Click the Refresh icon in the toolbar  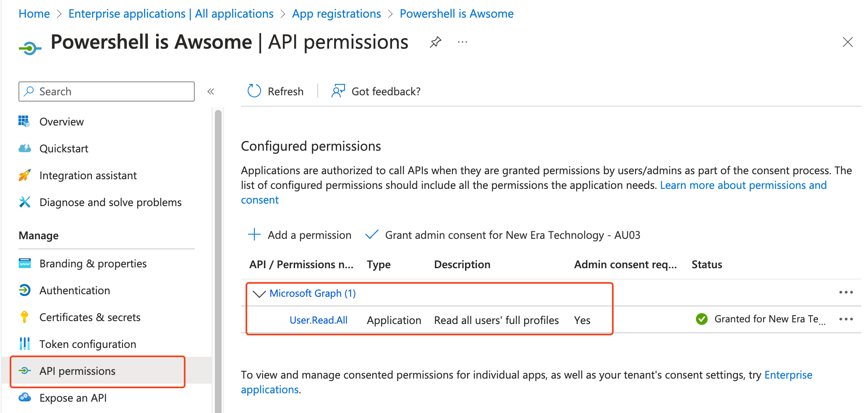[x=254, y=91]
